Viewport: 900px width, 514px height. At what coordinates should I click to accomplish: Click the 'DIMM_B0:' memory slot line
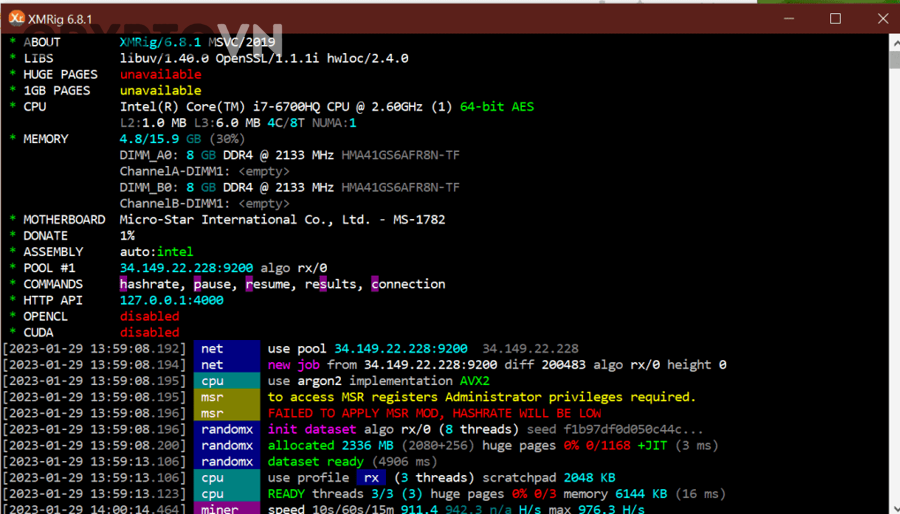[289, 187]
